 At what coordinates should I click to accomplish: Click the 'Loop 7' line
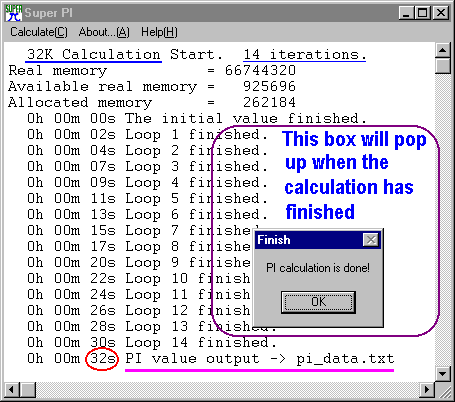point(140,230)
